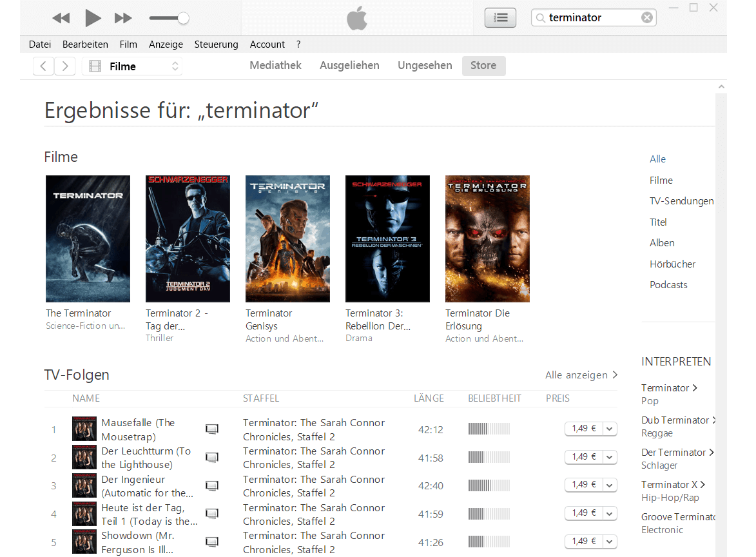Click the play button
The image size is (756, 557).
point(93,18)
